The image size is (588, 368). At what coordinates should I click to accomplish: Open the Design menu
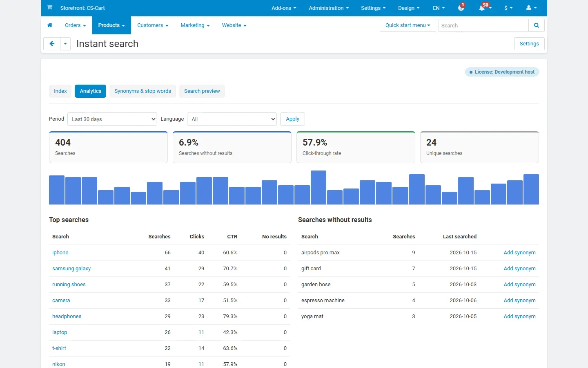[409, 8]
